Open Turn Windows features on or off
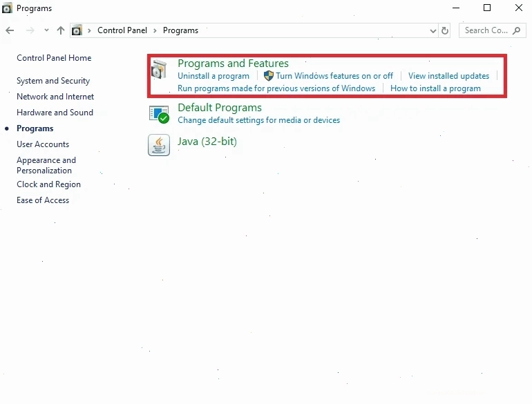This screenshot has width=532, height=404. click(x=334, y=76)
